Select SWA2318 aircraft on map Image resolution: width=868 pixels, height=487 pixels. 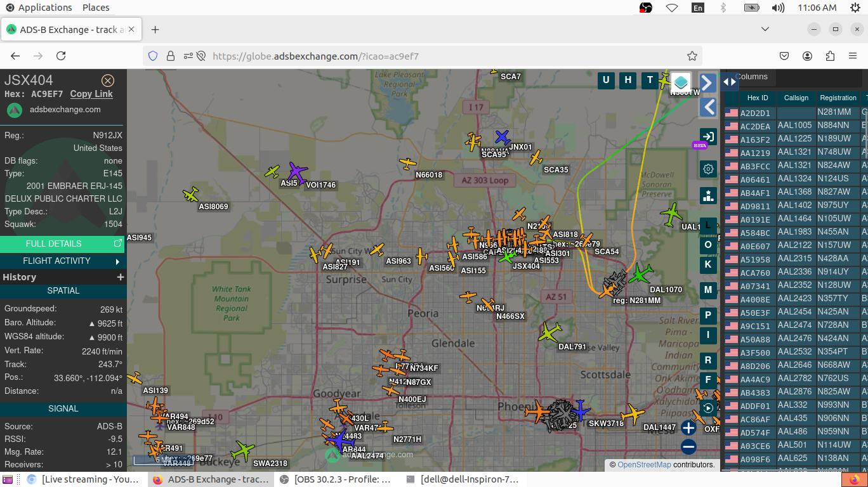pyautogui.click(x=242, y=451)
